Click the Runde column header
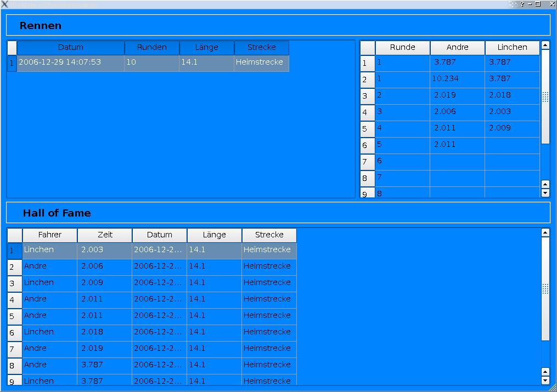The height and width of the screenshot is (392, 557). [402, 48]
